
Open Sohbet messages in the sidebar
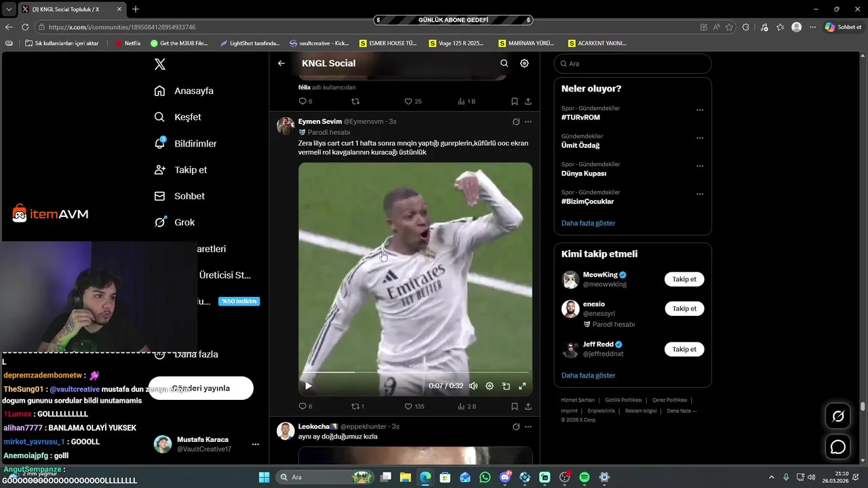179,196
